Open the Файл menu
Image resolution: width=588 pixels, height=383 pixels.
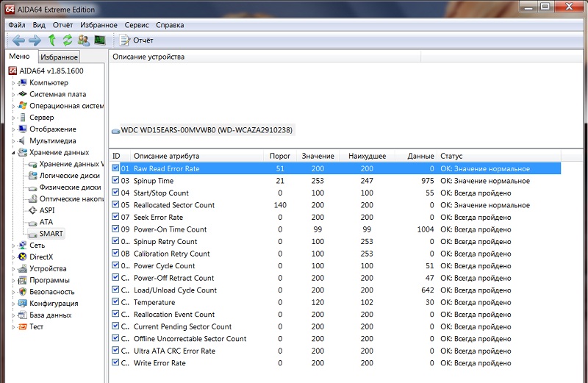(x=17, y=25)
